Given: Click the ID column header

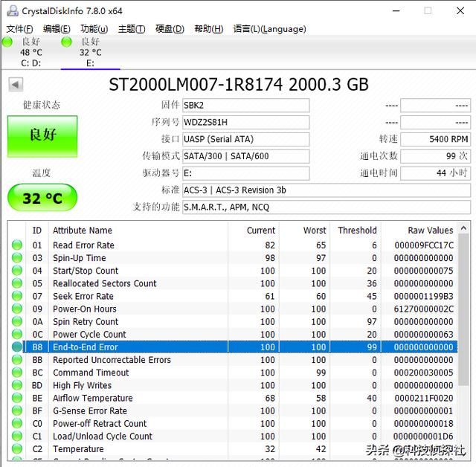Looking at the screenshot, I should point(37,231).
